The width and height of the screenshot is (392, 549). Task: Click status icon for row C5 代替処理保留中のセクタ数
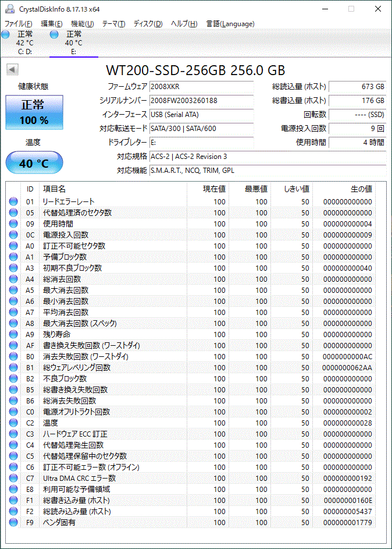coord(13,456)
